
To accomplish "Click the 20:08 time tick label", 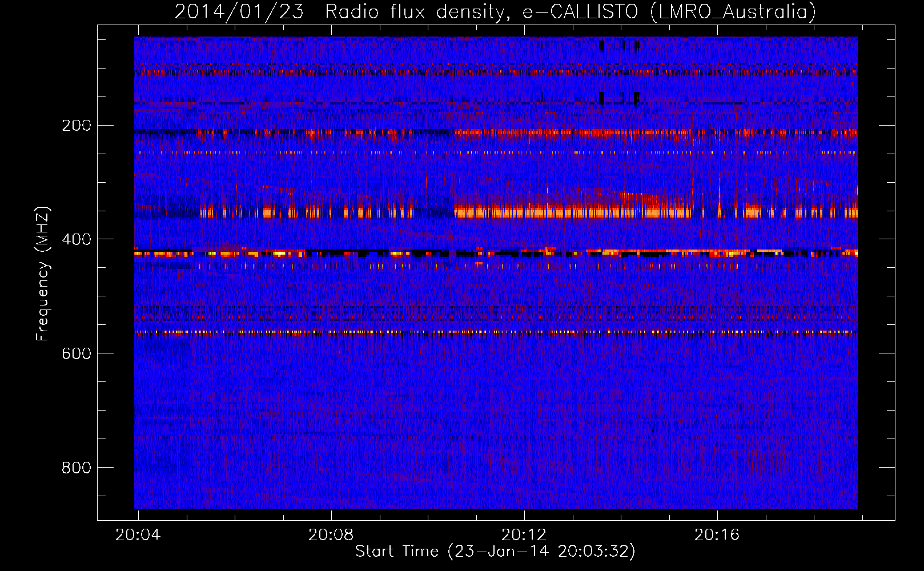I will [x=331, y=535].
